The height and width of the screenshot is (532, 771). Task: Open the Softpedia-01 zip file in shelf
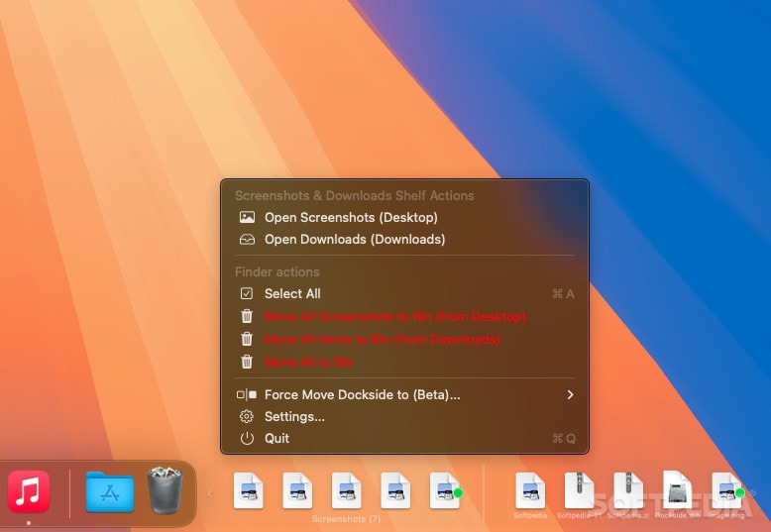(579, 490)
